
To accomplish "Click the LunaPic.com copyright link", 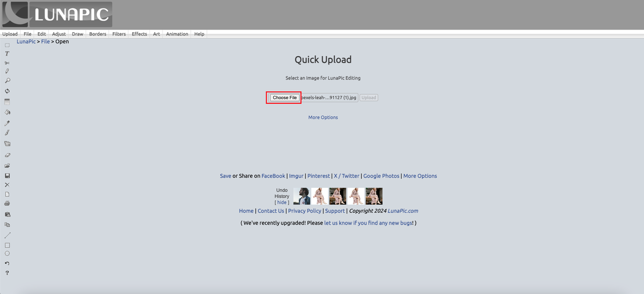I will 403,211.
